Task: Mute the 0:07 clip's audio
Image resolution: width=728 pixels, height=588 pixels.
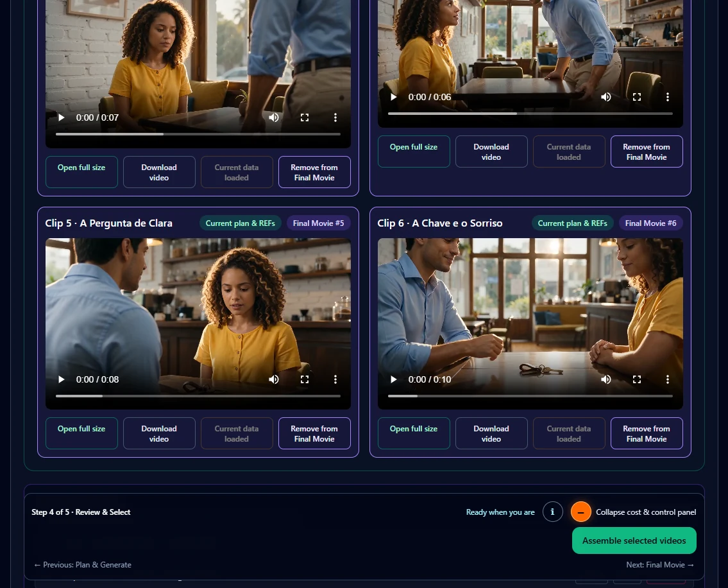Action: [274, 117]
